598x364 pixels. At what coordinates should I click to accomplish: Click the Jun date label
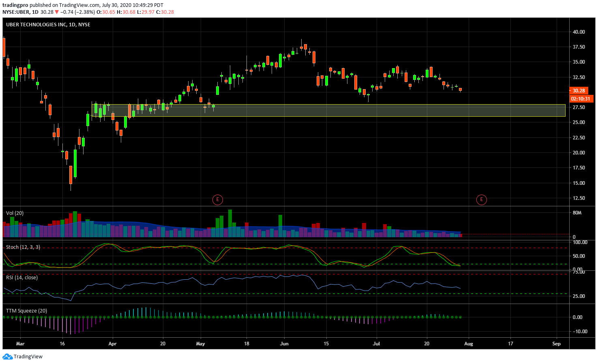[x=284, y=344]
